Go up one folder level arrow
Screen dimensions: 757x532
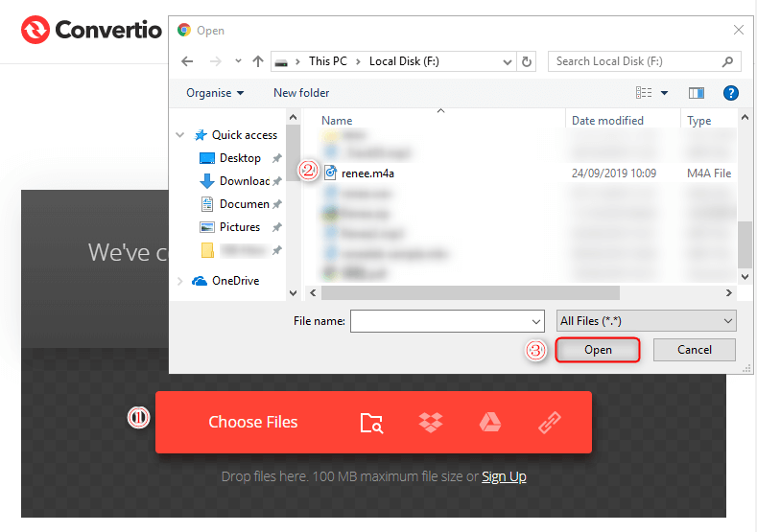(x=258, y=61)
